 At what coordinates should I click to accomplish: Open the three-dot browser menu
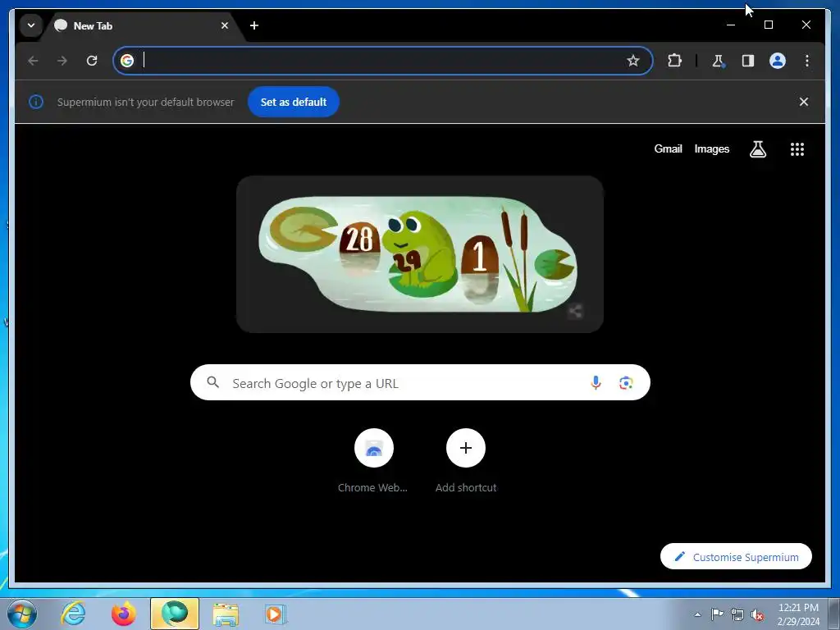807,61
